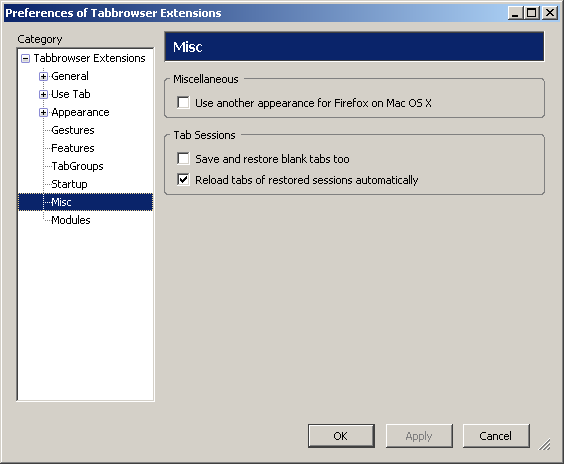The width and height of the screenshot is (564, 464).
Task: Confirm preferences with the OK button
Action: coord(341,436)
